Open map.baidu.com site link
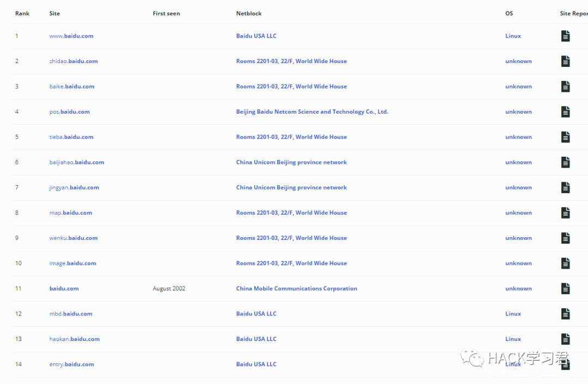Viewport: 588px width, 384px height. 70,213
